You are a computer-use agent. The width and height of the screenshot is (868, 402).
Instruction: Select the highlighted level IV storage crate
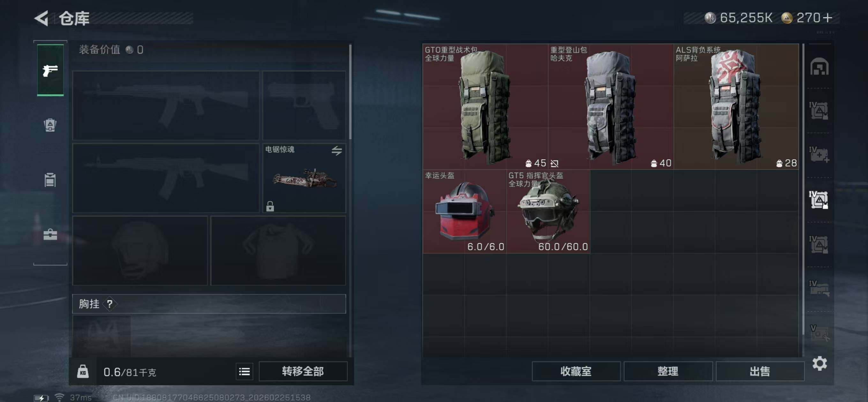(x=819, y=200)
